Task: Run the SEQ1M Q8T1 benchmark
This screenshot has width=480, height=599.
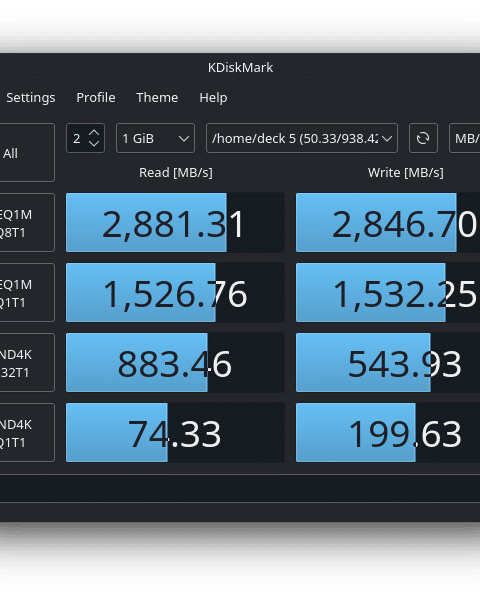Action: click(27, 223)
